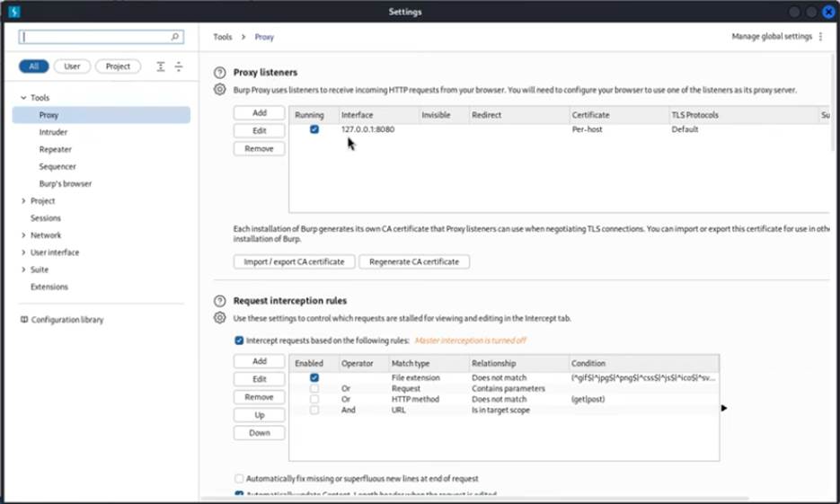The height and width of the screenshot is (504, 840).
Task: Click Import / export CA certificate
Action: coord(294,261)
